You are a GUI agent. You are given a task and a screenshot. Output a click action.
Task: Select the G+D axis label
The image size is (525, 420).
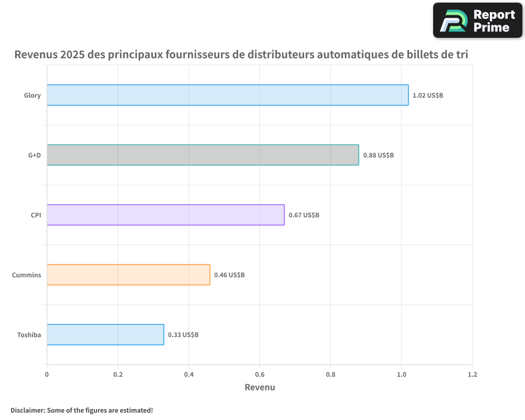pyautogui.click(x=34, y=155)
